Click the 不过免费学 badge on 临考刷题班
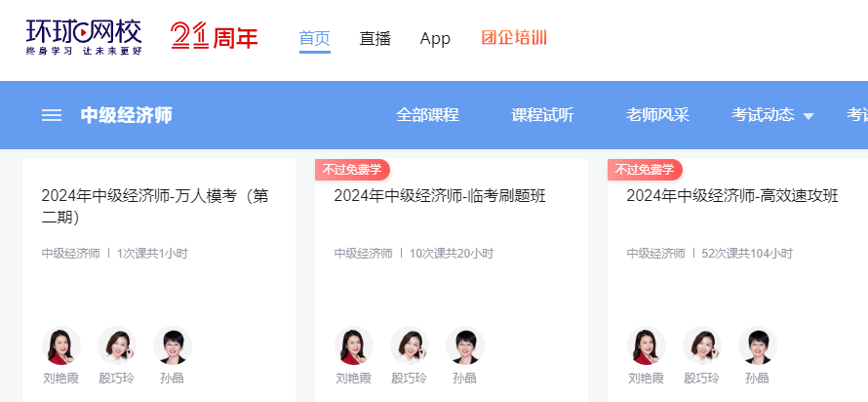Viewport: 868px width, 402px height. click(352, 170)
